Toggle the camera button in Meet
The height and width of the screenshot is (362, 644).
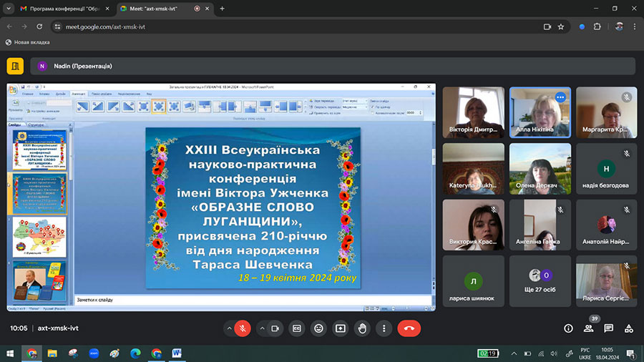tap(275, 328)
